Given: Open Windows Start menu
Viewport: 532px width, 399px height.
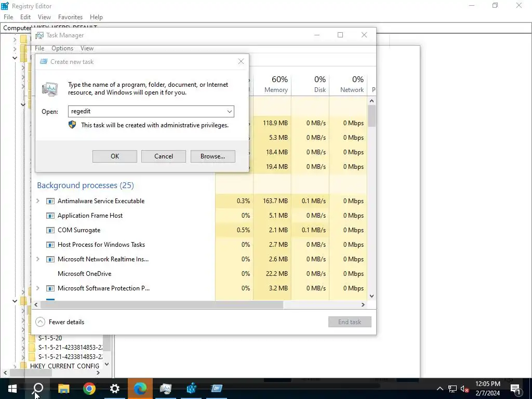Looking at the screenshot, I should (12, 389).
